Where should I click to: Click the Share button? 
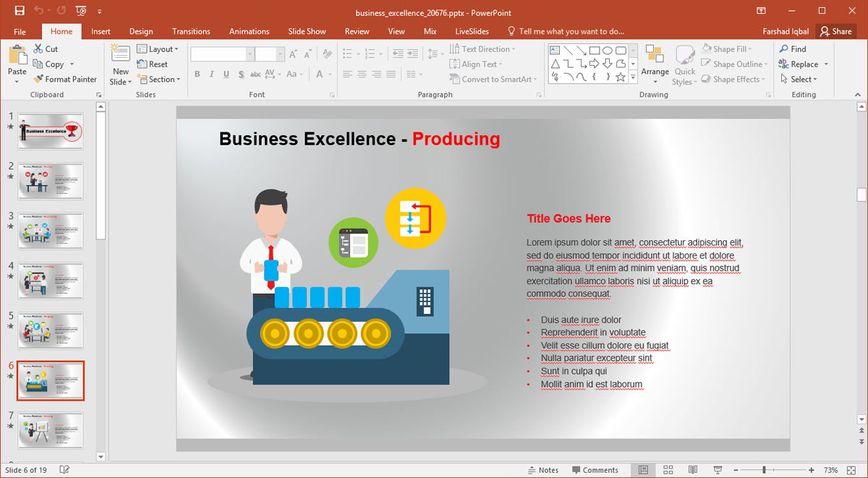[x=835, y=32]
